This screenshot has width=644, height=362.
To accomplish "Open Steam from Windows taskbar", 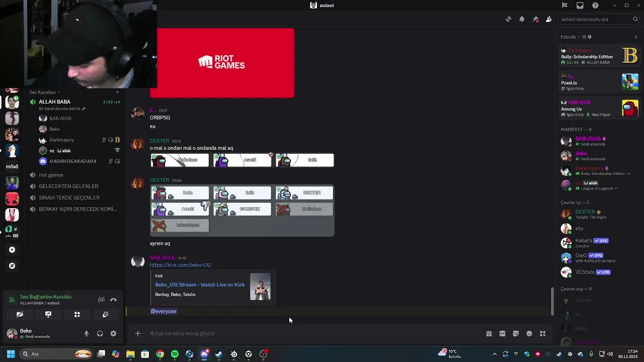I will click(x=219, y=354).
